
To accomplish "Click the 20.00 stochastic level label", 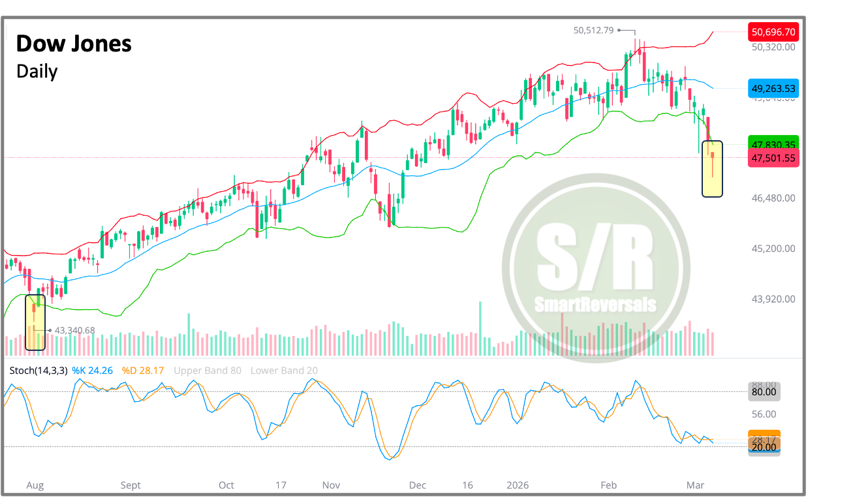I will [x=764, y=447].
